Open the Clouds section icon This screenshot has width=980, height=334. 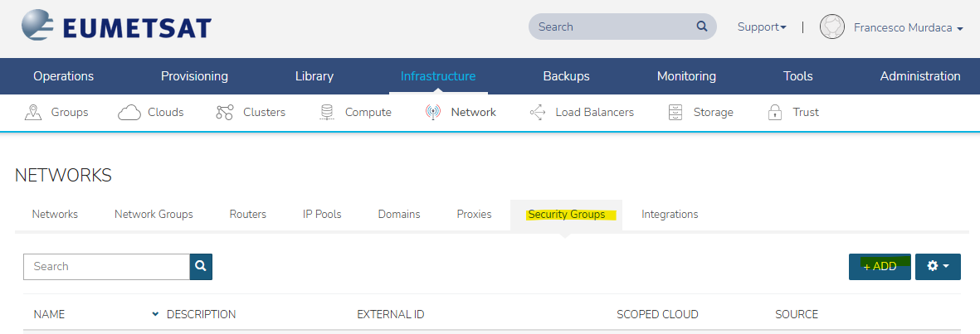pos(129,112)
